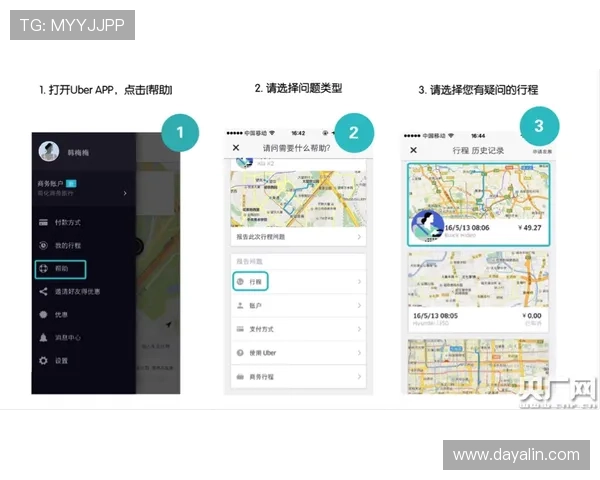This screenshot has width=600, height=480.
Task: Click the 行程 历史记录 screen title
Action: 478,150
